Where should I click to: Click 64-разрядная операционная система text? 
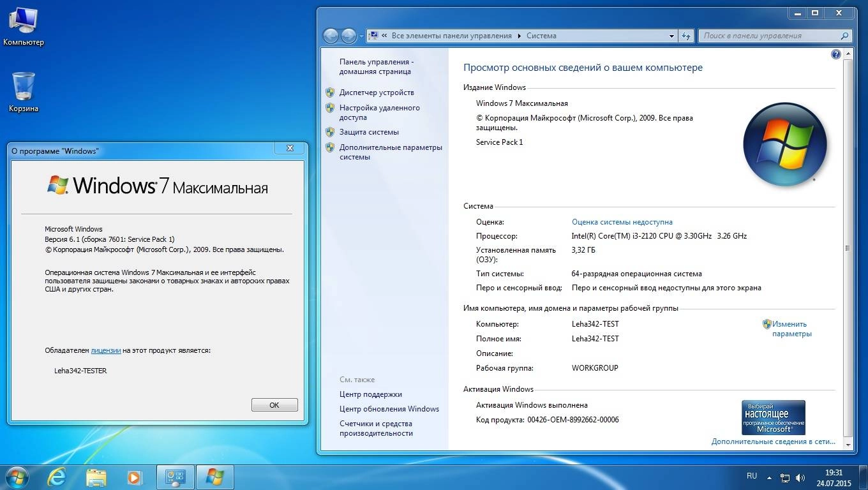pyautogui.click(x=637, y=274)
